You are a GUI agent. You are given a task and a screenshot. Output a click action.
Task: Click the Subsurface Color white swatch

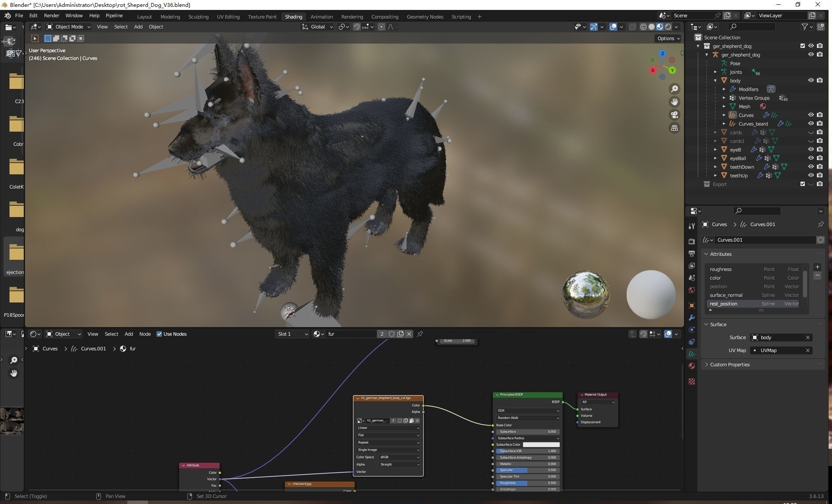(541, 444)
